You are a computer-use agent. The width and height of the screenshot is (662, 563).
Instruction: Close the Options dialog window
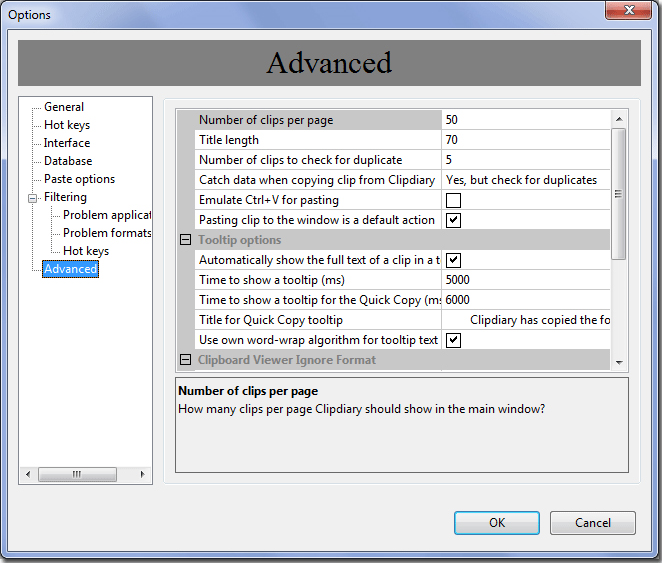pos(630,11)
